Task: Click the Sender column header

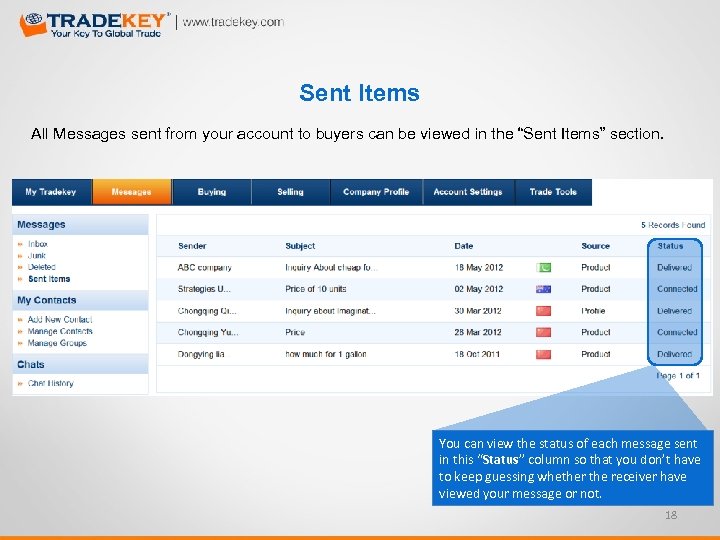Action: coord(192,246)
